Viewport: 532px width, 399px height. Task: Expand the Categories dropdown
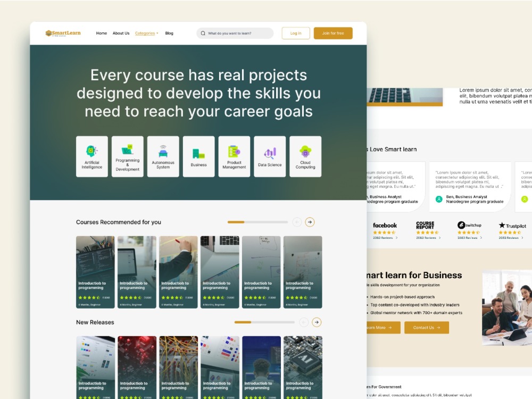click(147, 33)
